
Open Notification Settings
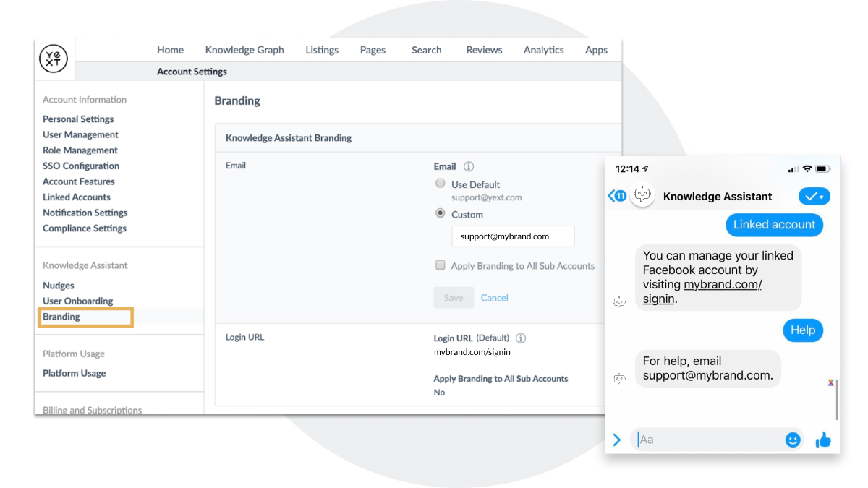(x=85, y=213)
